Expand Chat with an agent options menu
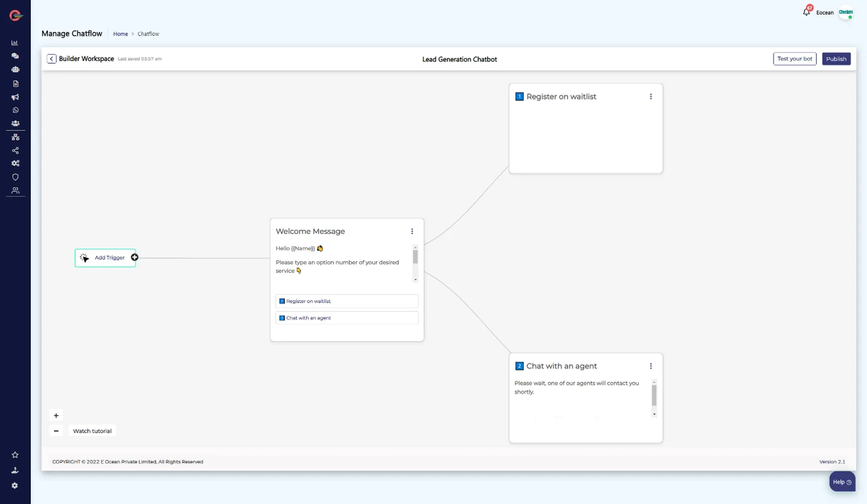Screen dimensions: 867x504 [x=651, y=366]
